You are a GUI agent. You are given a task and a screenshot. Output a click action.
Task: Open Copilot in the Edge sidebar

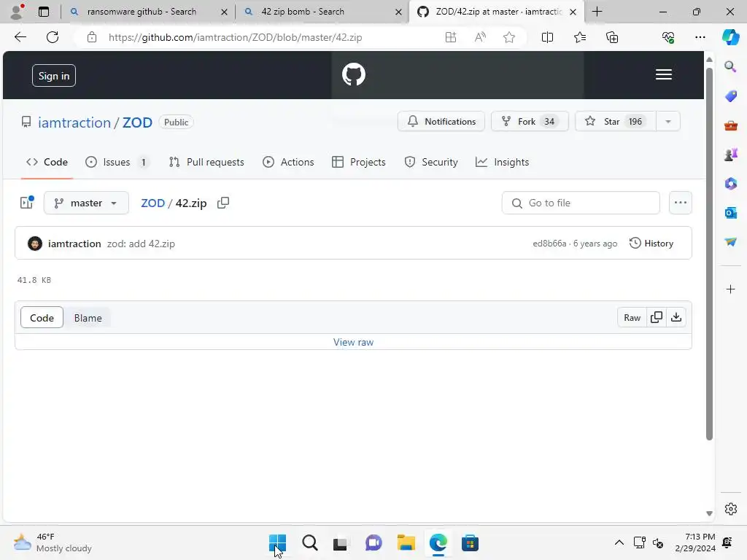pyautogui.click(x=730, y=37)
